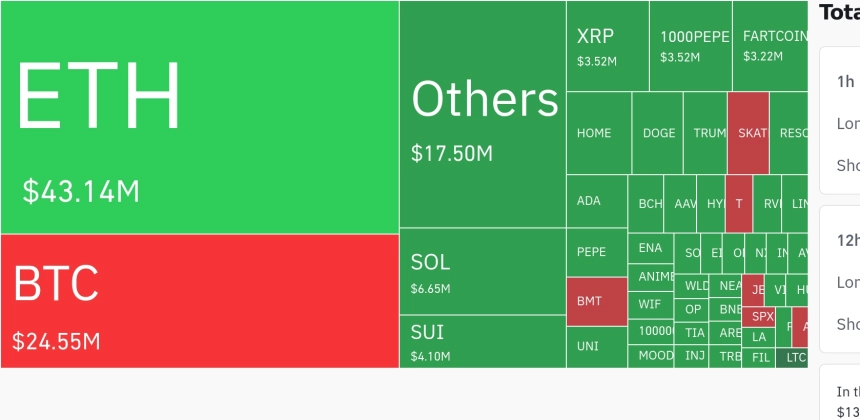Click the red SPX tile
The image size is (860, 420).
[758, 317]
